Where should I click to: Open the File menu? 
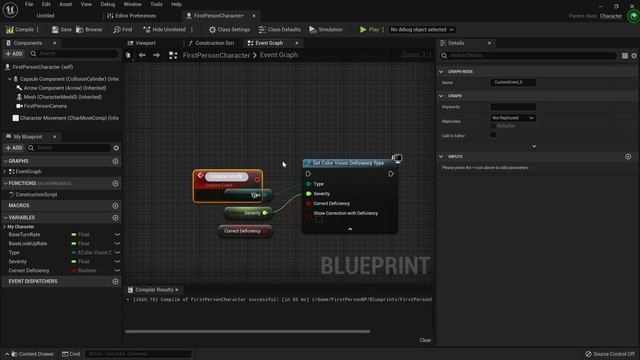pyautogui.click(x=29, y=4)
